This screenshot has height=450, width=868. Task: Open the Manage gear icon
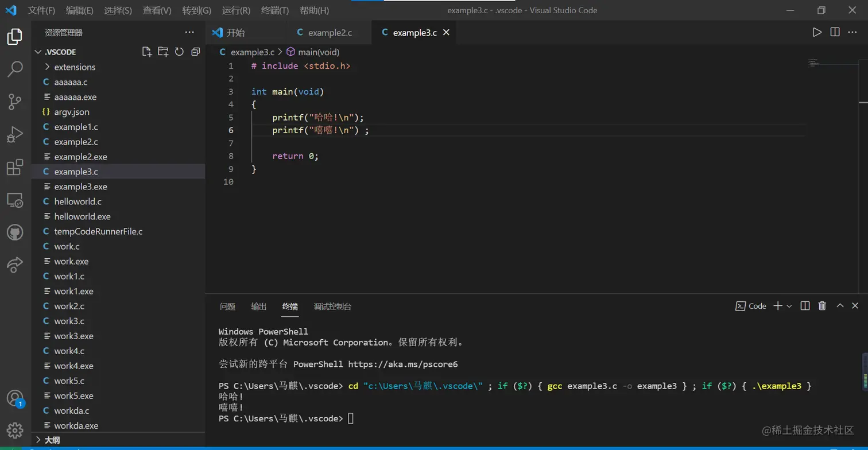point(14,430)
